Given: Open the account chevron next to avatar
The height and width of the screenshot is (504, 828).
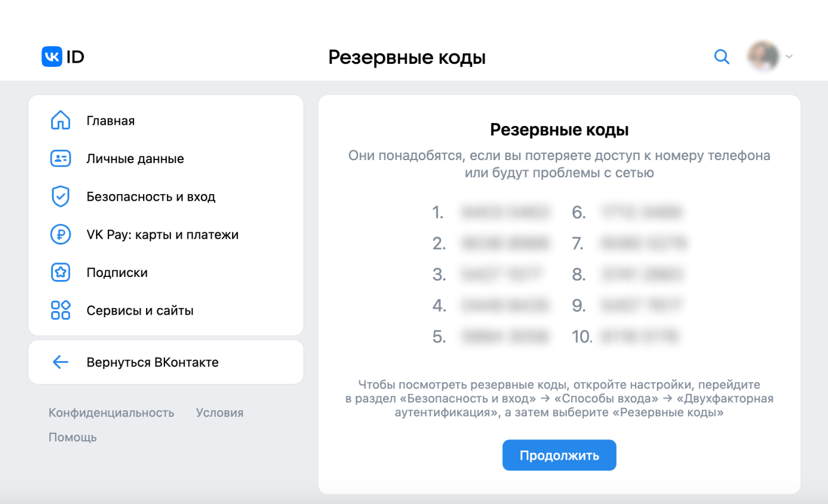Looking at the screenshot, I should pos(790,57).
